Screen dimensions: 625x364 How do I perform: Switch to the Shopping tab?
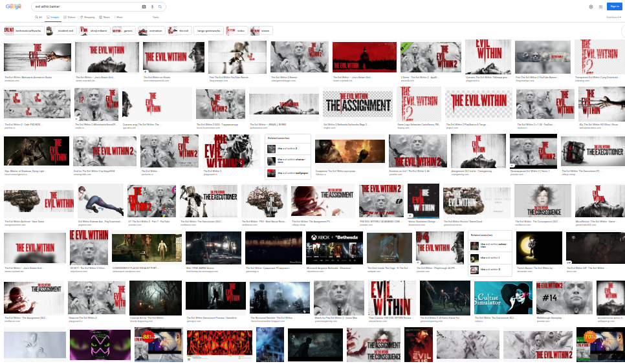click(x=87, y=17)
